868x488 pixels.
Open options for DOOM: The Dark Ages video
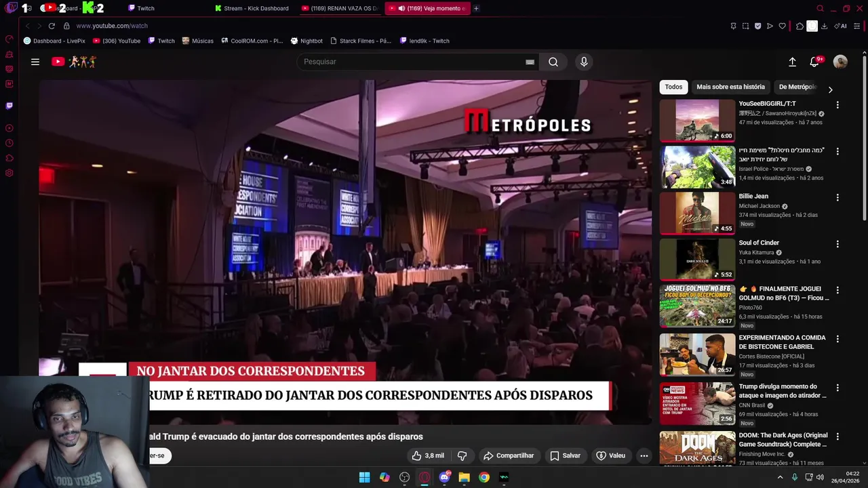click(x=837, y=436)
